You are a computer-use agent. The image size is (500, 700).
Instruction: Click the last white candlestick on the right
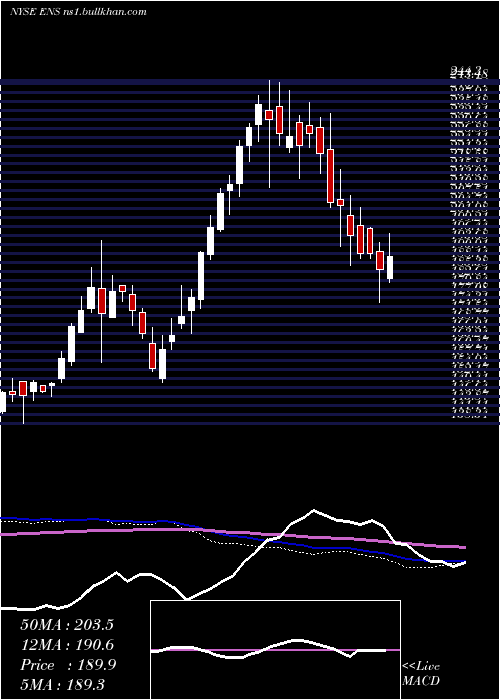tap(390, 267)
